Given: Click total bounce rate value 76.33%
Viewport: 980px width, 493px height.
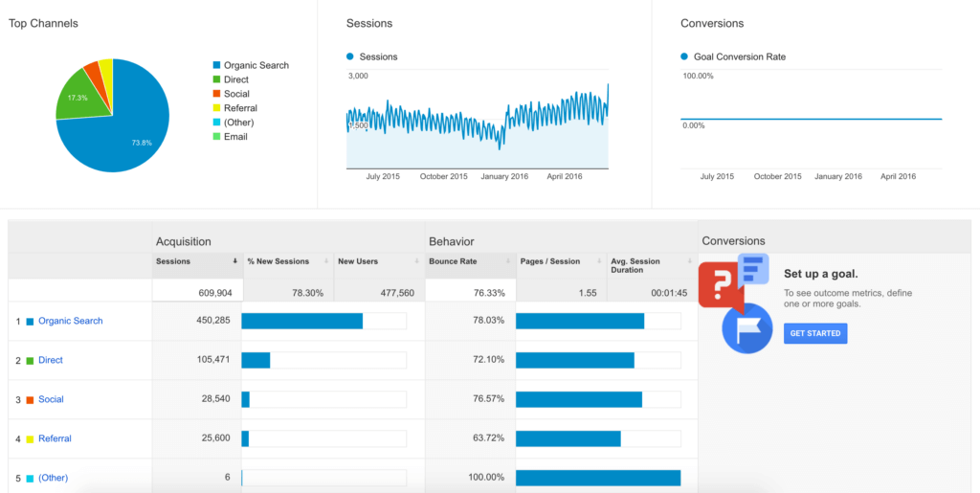Looking at the screenshot, I should click(x=488, y=292).
